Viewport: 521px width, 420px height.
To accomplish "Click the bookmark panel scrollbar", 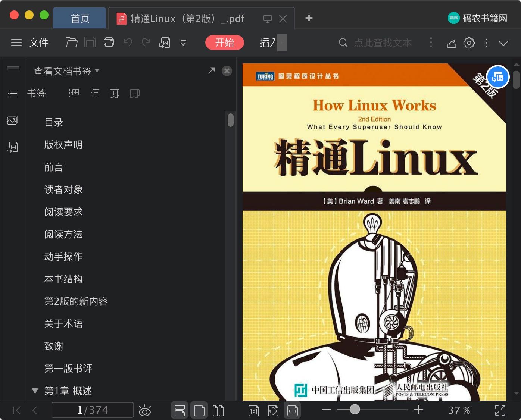I will pyautogui.click(x=231, y=120).
